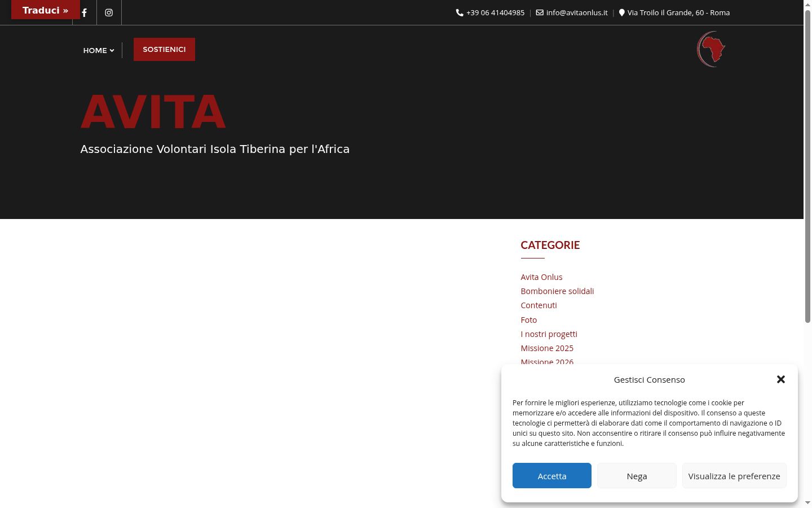
Task: Click the envelope email icon
Action: pyautogui.click(x=540, y=12)
